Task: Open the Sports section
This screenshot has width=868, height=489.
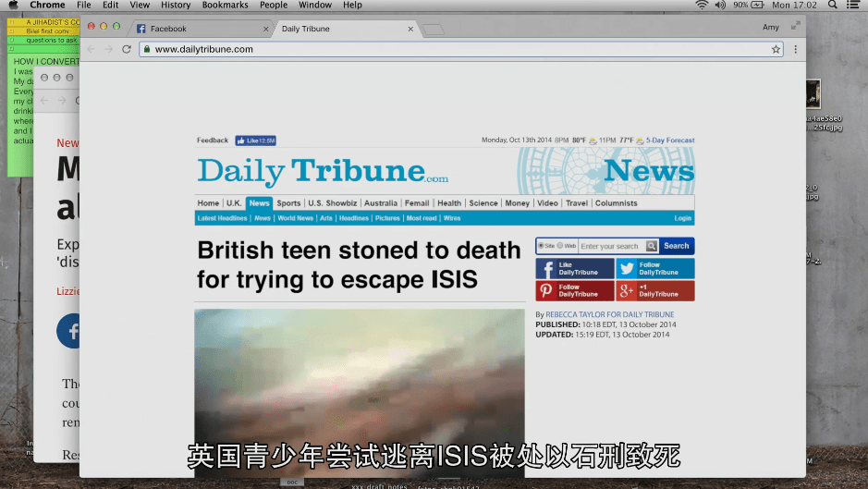Action: (288, 203)
